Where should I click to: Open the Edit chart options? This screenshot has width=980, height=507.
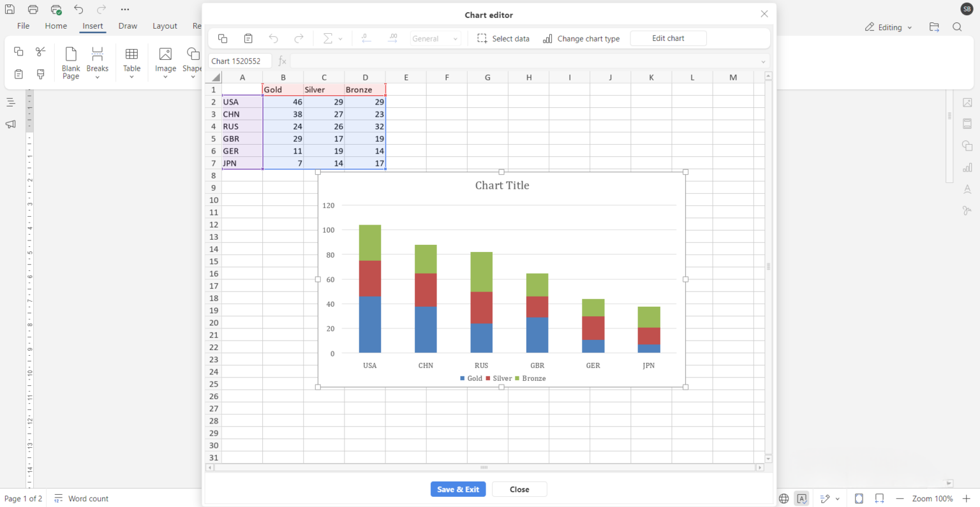[x=668, y=38]
